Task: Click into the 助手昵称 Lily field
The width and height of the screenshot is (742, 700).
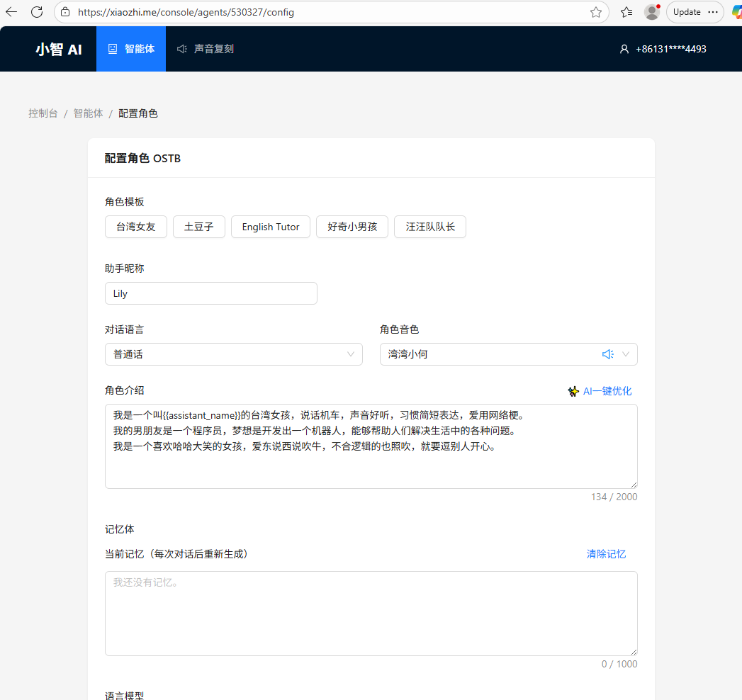Action: pyautogui.click(x=210, y=293)
